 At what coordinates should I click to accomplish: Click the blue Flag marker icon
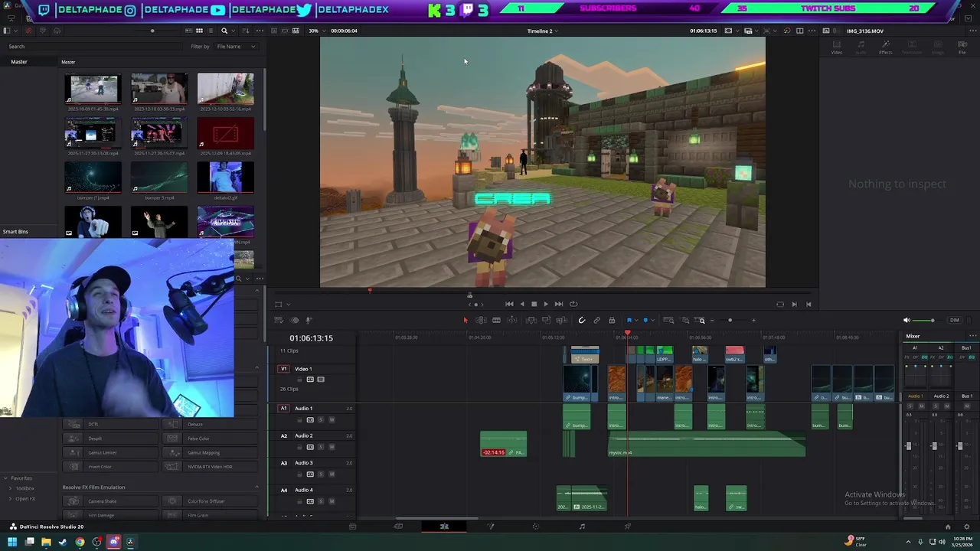click(629, 320)
